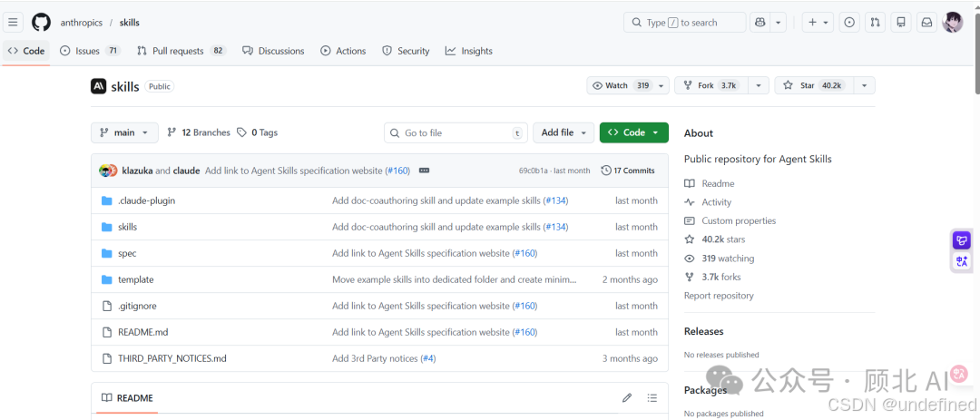This screenshot has width=980, height=420.
Task: Switch to the Code tab
Action: click(26, 51)
